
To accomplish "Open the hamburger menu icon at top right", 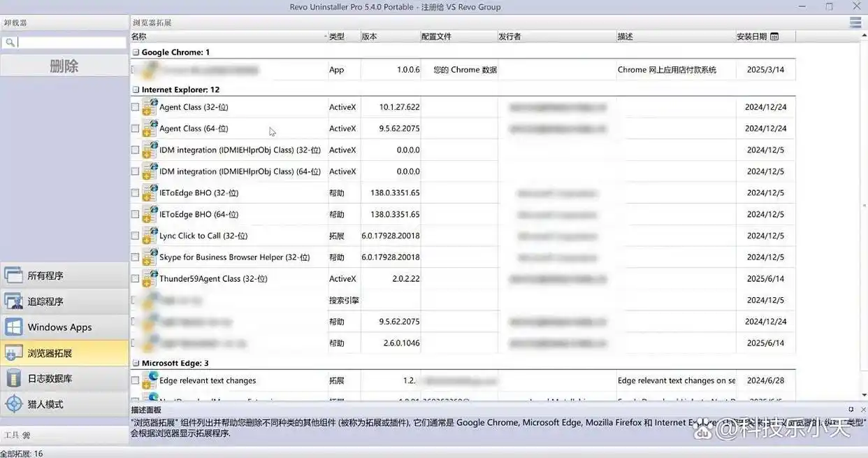I will [x=855, y=23].
